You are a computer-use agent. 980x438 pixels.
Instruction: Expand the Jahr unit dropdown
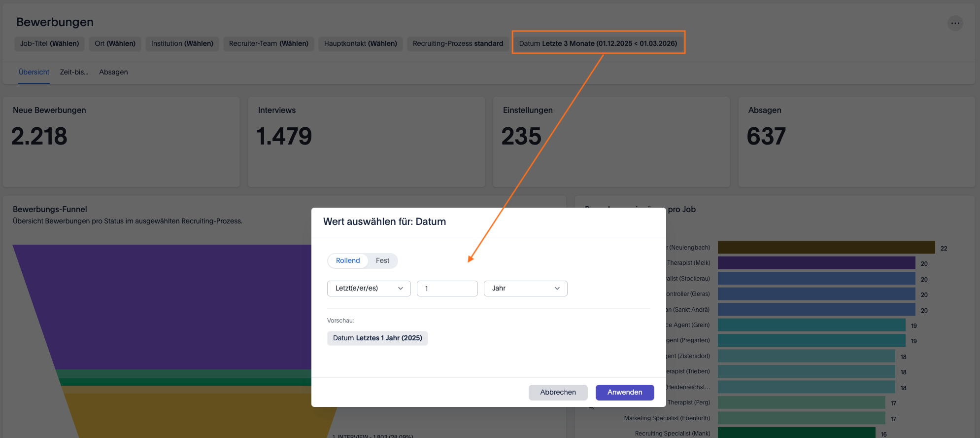point(525,289)
